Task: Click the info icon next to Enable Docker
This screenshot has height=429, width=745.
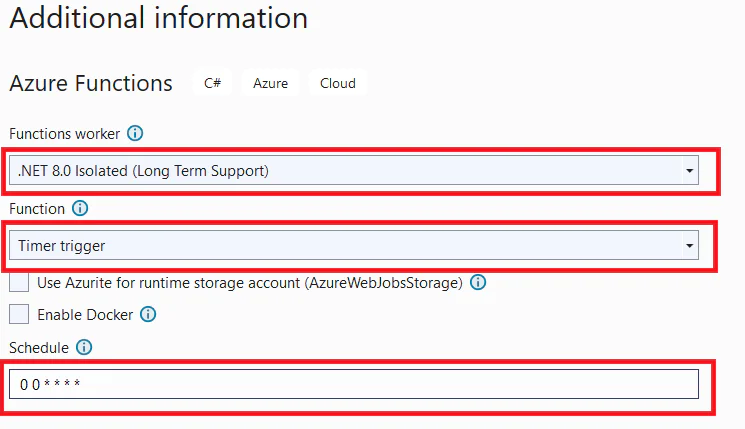Action: 148,314
